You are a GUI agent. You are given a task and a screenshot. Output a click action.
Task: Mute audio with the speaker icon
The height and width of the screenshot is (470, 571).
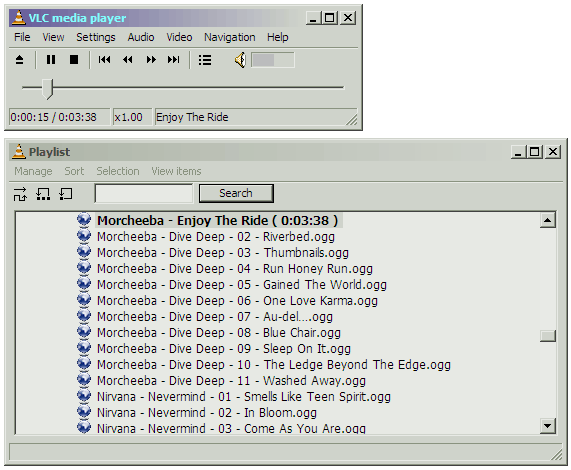240,60
